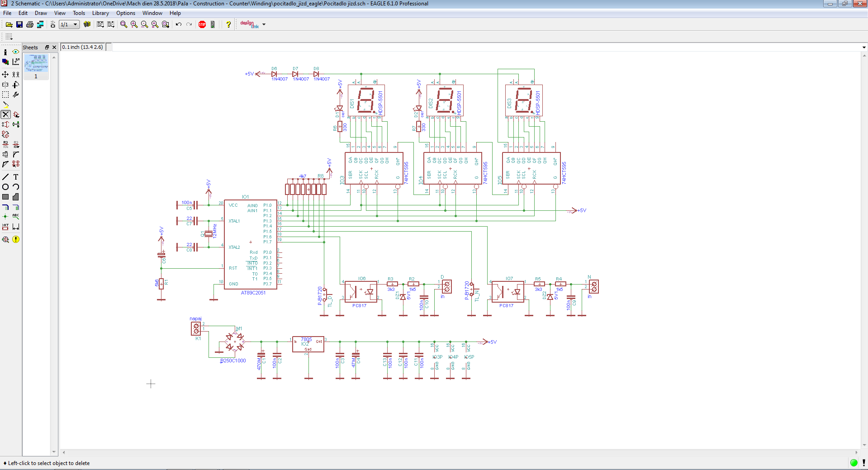Open the Errors yellow exclamation tool
868x470 pixels.
tap(16, 239)
